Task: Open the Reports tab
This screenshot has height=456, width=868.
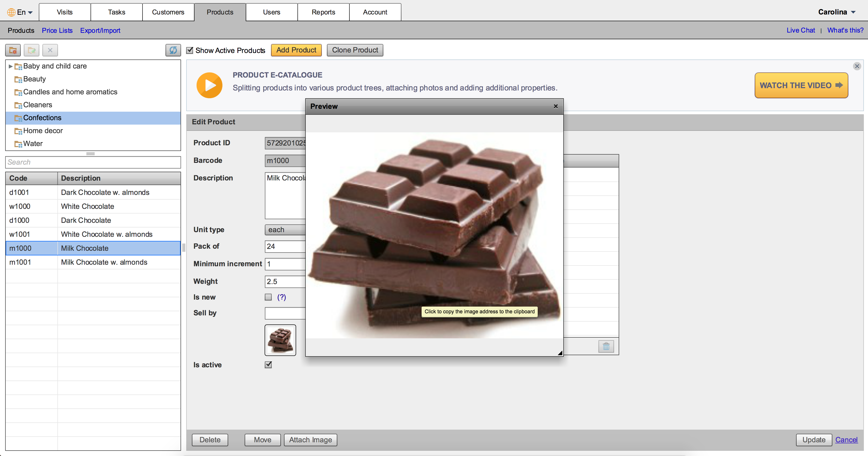Action: click(x=323, y=12)
